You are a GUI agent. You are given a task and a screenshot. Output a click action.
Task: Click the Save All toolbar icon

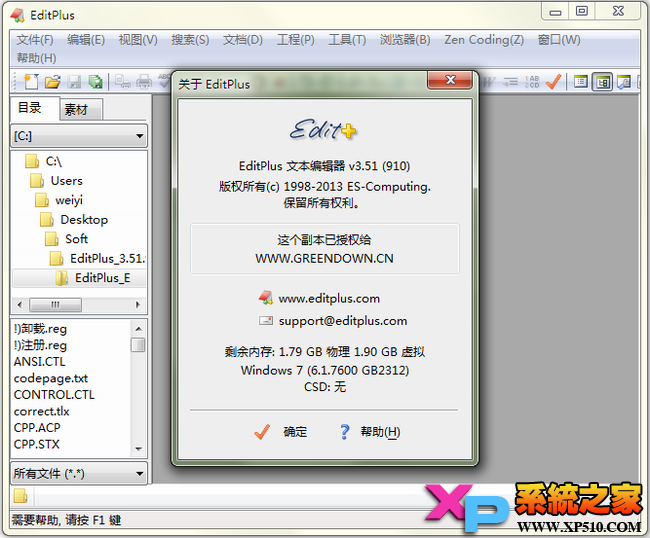click(95, 82)
